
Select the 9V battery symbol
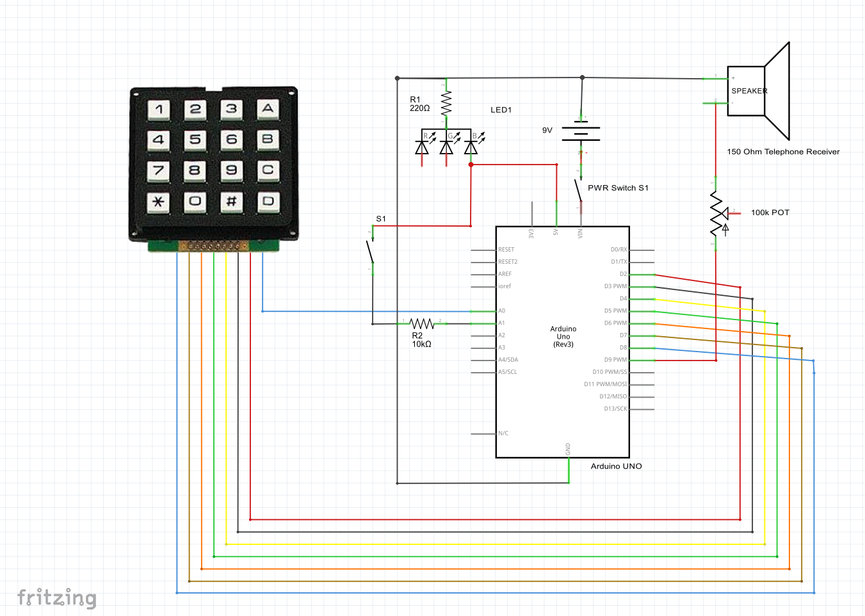(581, 131)
